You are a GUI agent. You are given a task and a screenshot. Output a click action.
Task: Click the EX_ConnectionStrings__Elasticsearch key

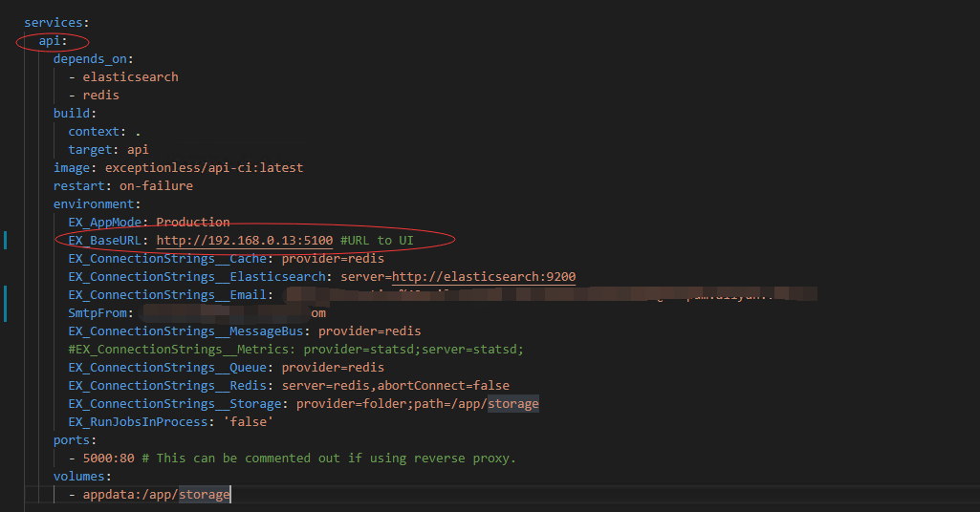tap(197, 277)
